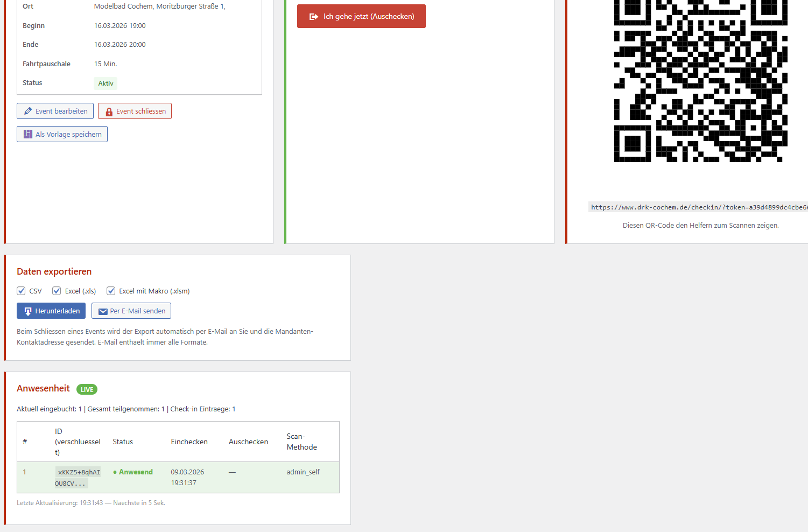Click the envelope icon on Per E-Mail senden
The image size is (808, 532).
tap(103, 311)
